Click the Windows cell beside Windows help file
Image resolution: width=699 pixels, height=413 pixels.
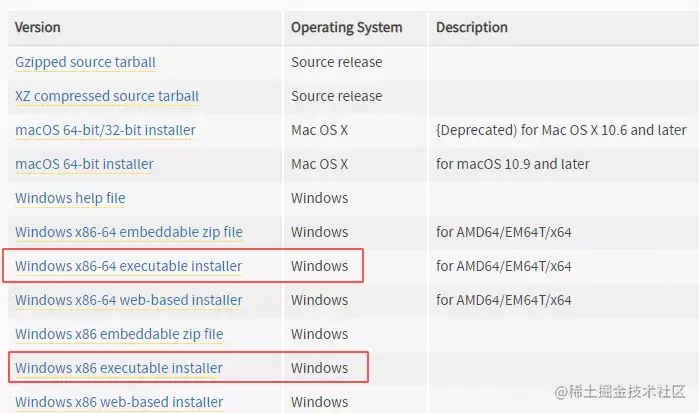[319, 198]
